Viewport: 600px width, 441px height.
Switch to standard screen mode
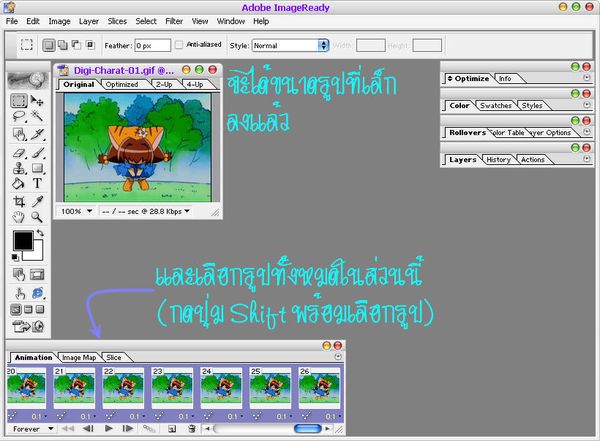tap(16, 309)
